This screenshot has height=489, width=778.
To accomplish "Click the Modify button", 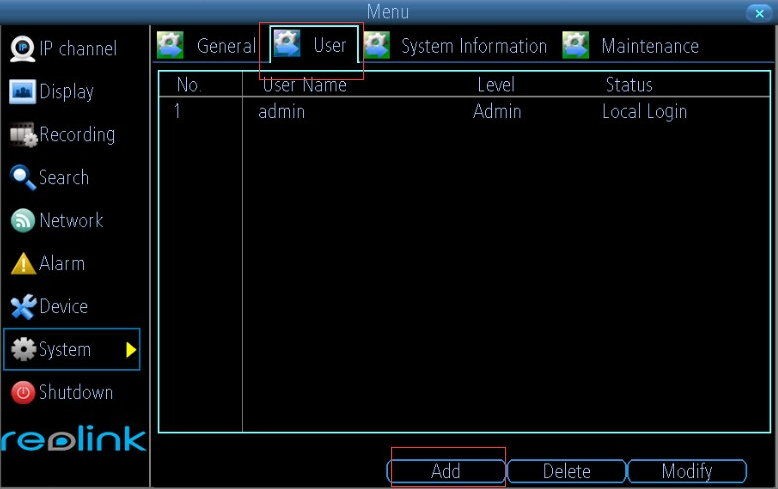I will (x=686, y=471).
